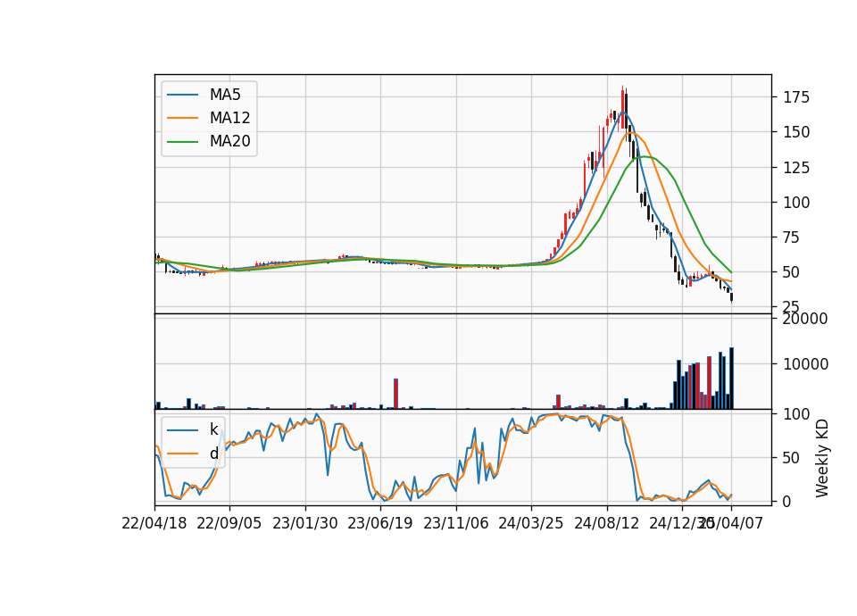This screenshot has height=616, width=857.
Task: Click the 24/03/25 date axis label
Action: pos(530,523)
